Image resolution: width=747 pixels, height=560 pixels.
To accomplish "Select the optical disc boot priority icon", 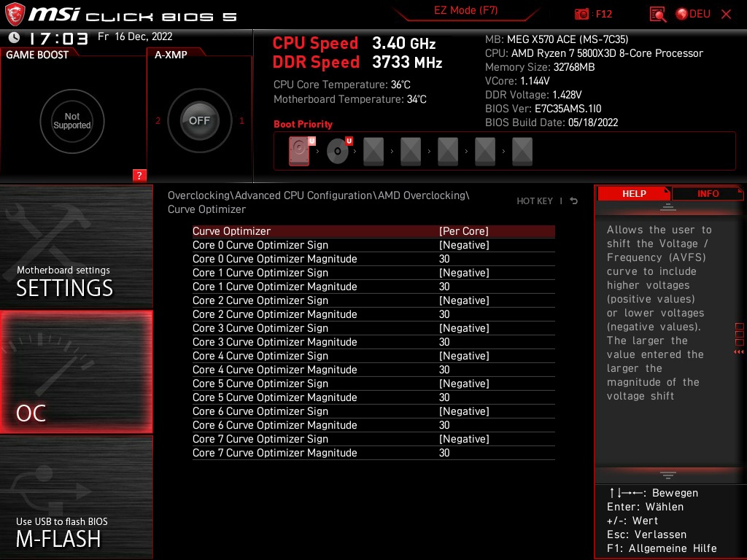I will (x=338, y=151).
